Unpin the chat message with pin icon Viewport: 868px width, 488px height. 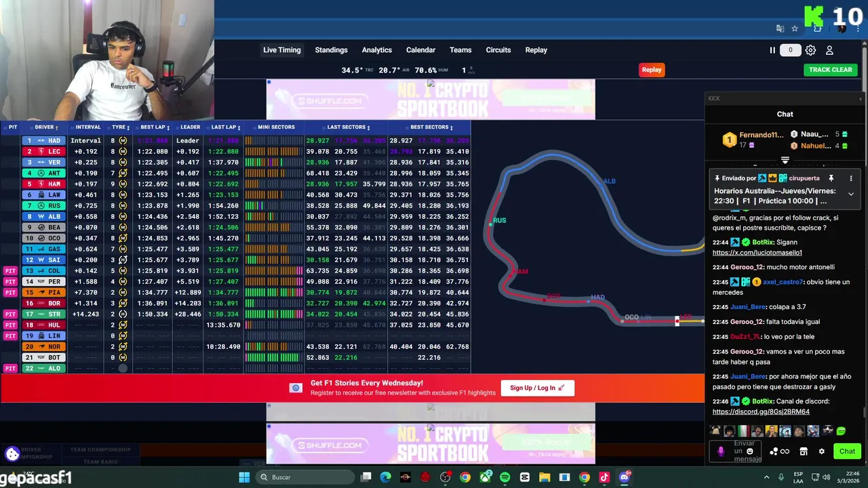tap(831, 178)
